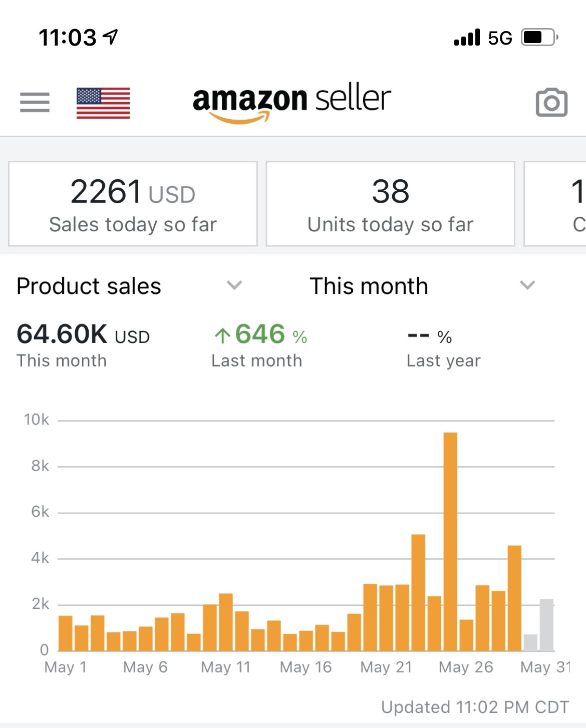Tap the Last year comparison value
The width and height of the screenshot is (586, 728).
(x=430, y=336)
